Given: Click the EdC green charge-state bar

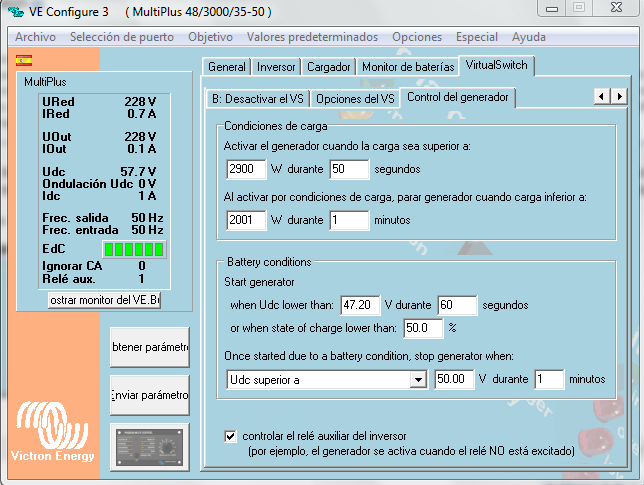Looking at the screenshot, I should [x=134, y=249].
